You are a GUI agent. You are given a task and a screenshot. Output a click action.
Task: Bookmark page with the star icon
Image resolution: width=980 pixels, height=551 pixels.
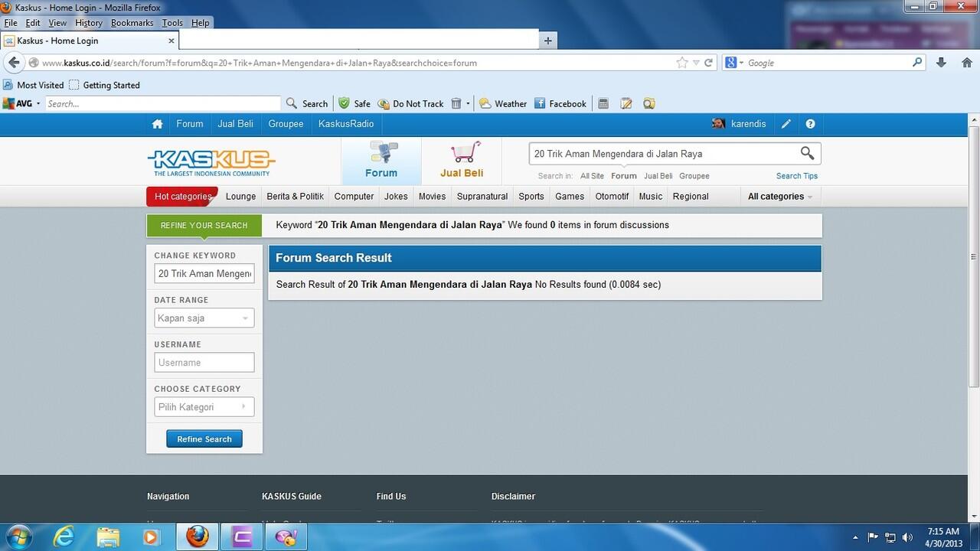click(x=682, y=63)
